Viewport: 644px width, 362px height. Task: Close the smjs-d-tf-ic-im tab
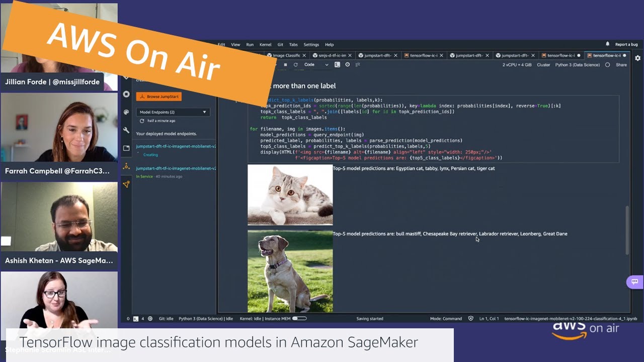point(350,55)
